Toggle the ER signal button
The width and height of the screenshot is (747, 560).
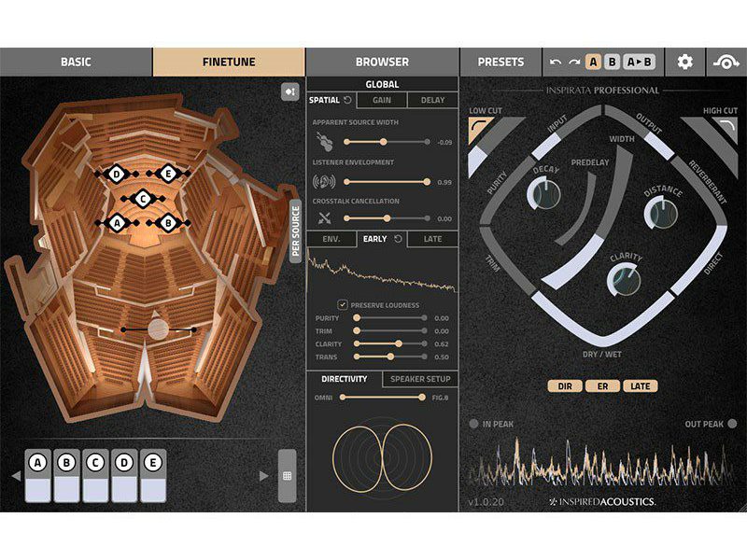point(602,386)
